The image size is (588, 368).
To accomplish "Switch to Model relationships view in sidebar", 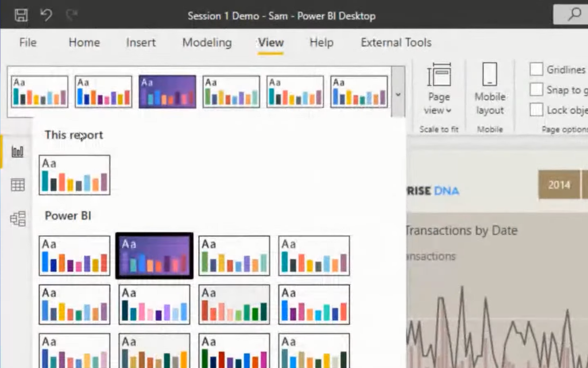I will (x=18, y=218).
